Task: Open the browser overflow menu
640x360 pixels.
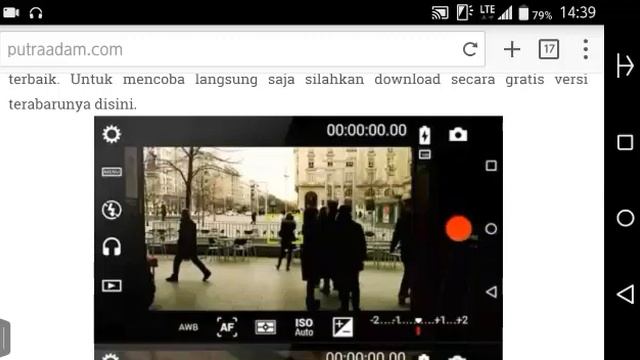Action: 586,49
